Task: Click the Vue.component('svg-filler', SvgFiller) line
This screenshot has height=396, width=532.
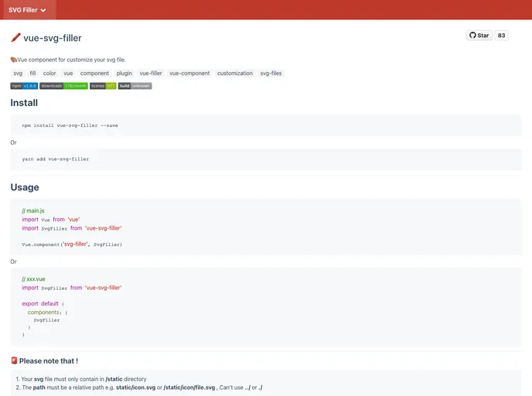Action: [x=72, y=244]
